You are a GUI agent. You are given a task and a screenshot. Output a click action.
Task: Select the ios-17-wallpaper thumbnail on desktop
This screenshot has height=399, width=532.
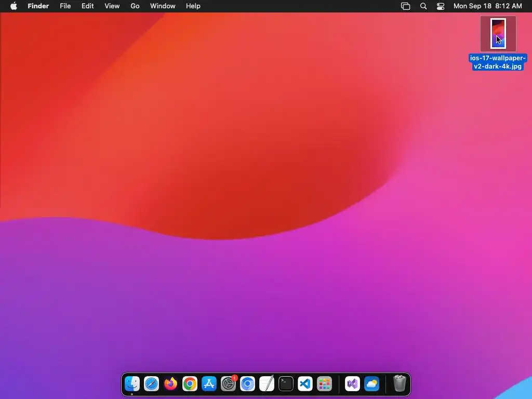(x=498, y=34)
